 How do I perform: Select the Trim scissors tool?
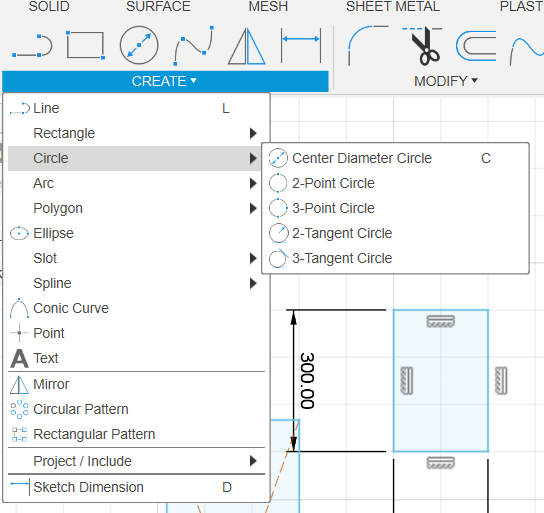tap(423, 46)
